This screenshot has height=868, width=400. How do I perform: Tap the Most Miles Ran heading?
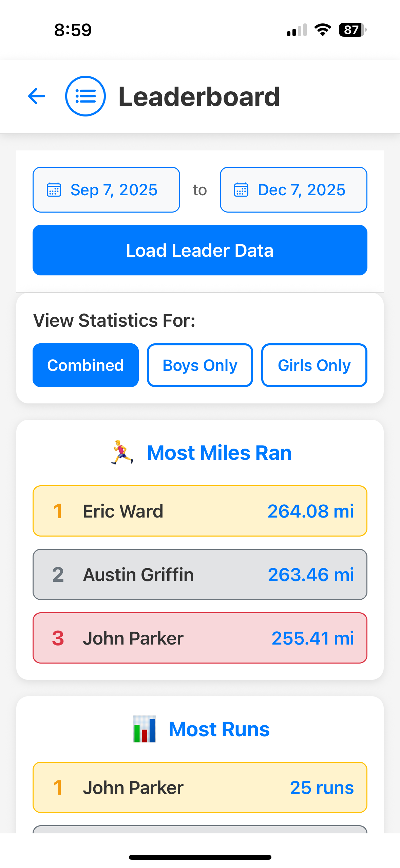[x=219, y=453]
